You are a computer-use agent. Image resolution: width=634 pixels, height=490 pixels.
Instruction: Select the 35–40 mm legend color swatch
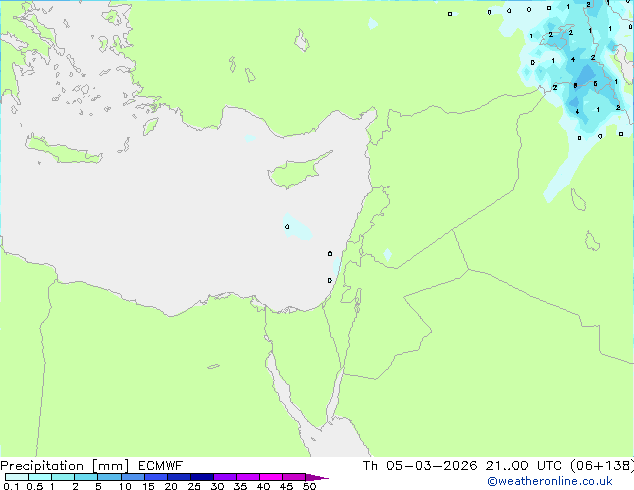coord(247,477)
